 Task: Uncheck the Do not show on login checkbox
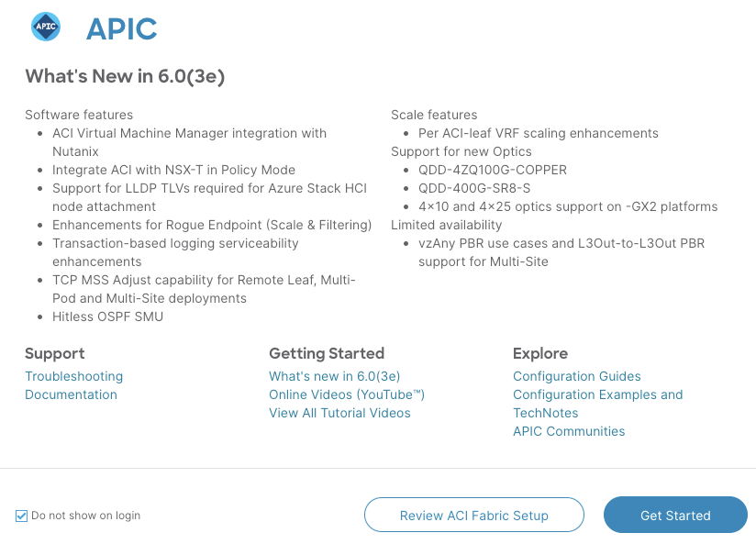pyautogui.click(x=21, y=516)
